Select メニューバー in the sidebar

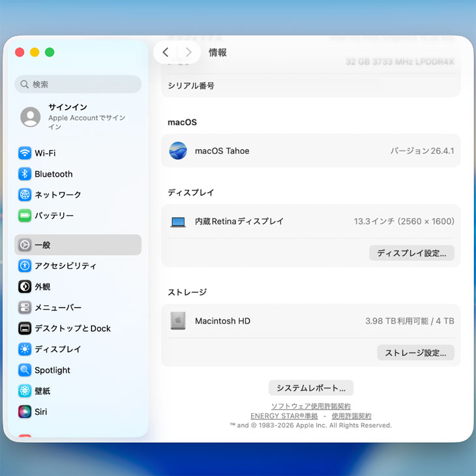(x=57, y=308)
